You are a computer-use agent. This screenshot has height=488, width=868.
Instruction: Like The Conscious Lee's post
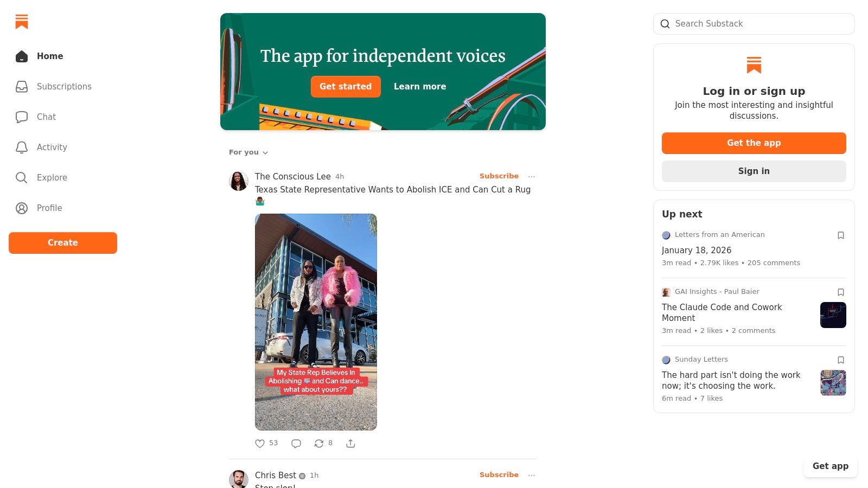tap(260, 444)
